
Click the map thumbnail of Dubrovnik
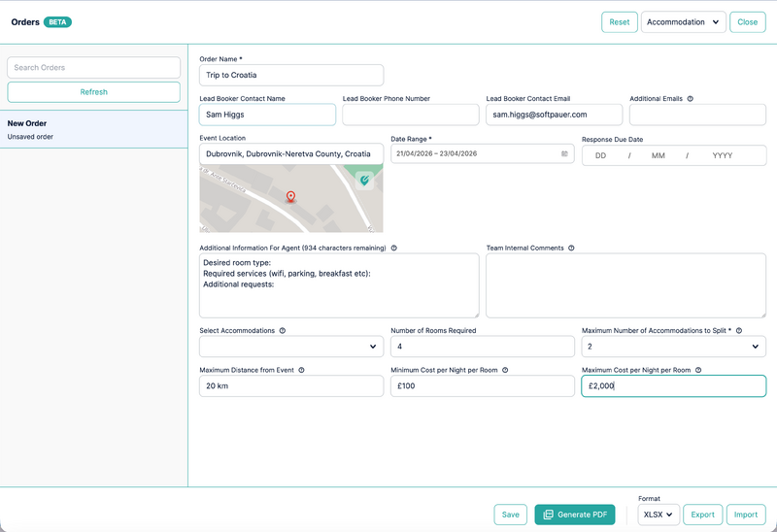[291, 199]
